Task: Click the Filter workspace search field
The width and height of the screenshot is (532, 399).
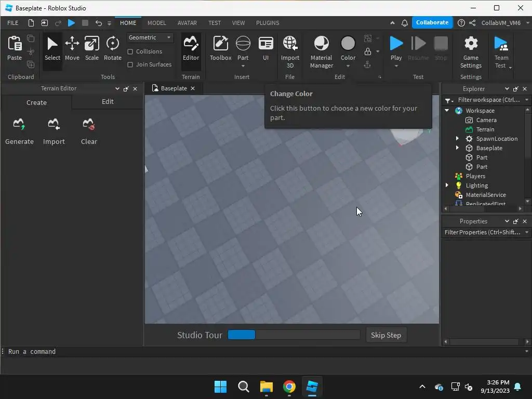Action: point(488,100)
